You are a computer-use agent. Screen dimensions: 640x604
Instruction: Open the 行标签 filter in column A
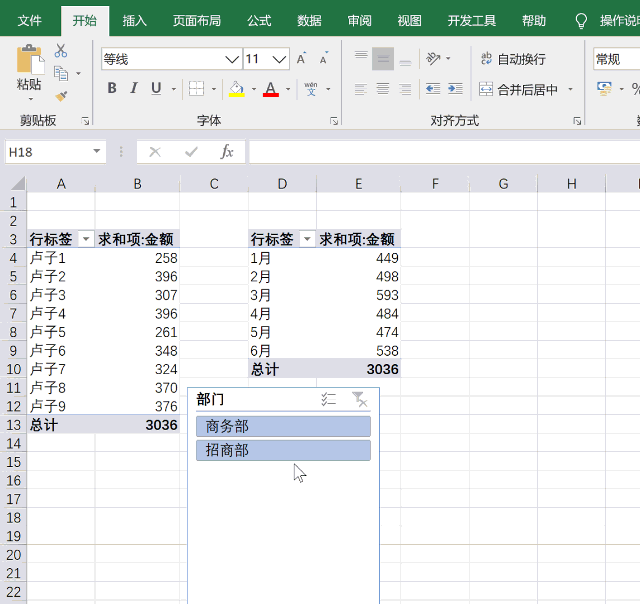click(86, 239)
